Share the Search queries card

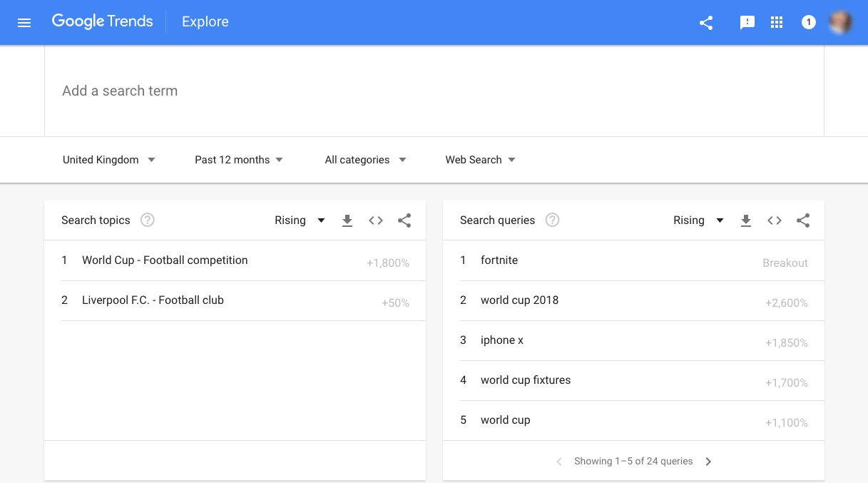pyautogui.click(x=803, y=220)
